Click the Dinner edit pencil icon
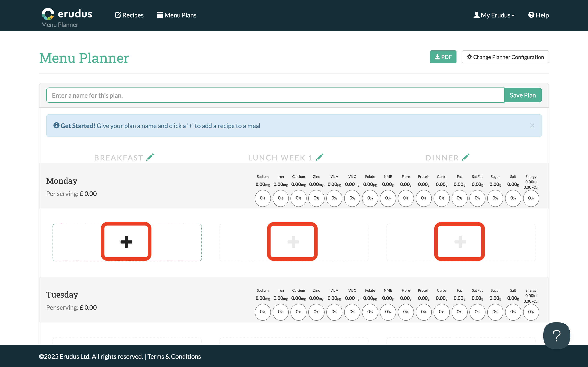The width and height of the screenshot is (588, 367). [x=465, y=157]
